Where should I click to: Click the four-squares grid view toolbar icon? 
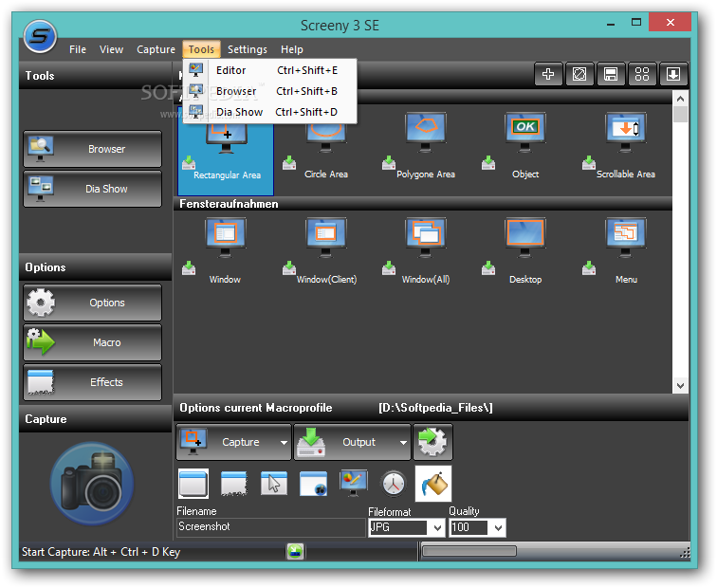pos(642,74)
